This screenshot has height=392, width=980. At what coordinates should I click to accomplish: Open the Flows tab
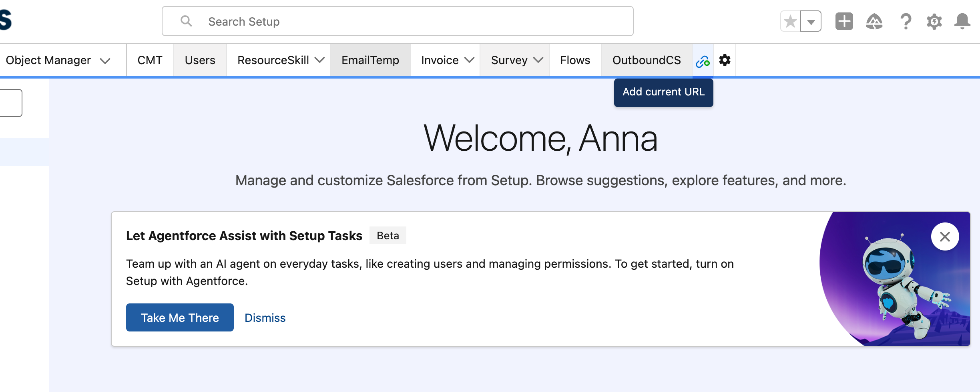pos(575,60)
